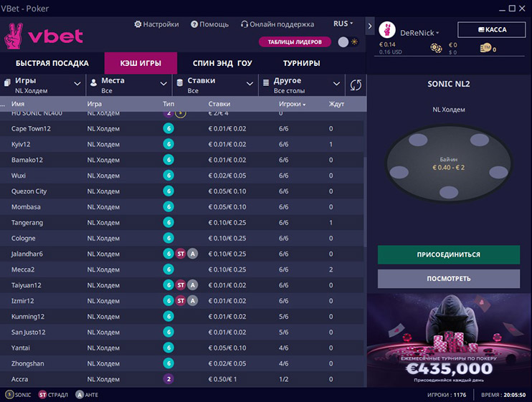Open the КАССА cashier button

[x=492, y=30]
